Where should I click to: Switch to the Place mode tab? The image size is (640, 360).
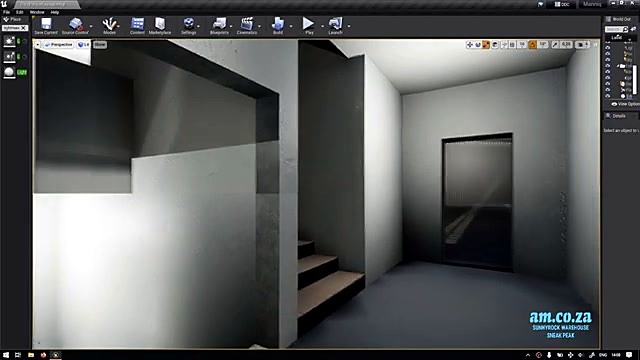coord(13,19)
